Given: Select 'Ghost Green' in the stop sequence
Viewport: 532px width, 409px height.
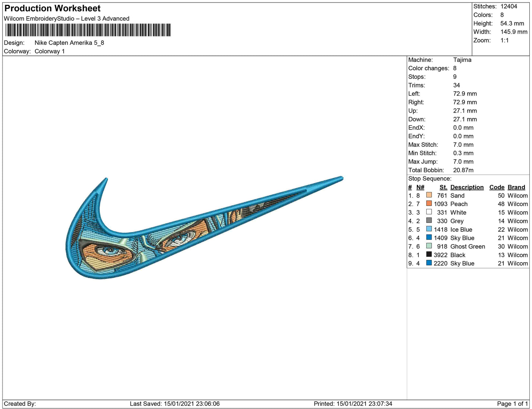Looking at the screenshot, I should (x=468, y=246).
